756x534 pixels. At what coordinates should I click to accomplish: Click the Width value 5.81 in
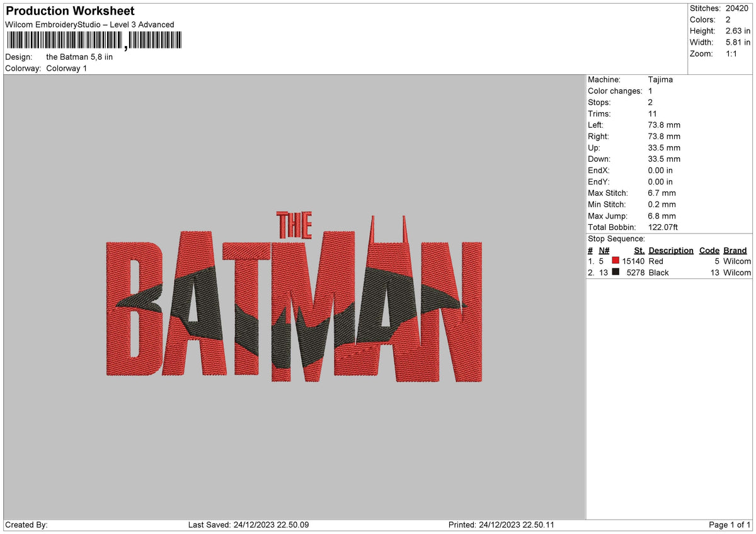click(x=738, y=42)
